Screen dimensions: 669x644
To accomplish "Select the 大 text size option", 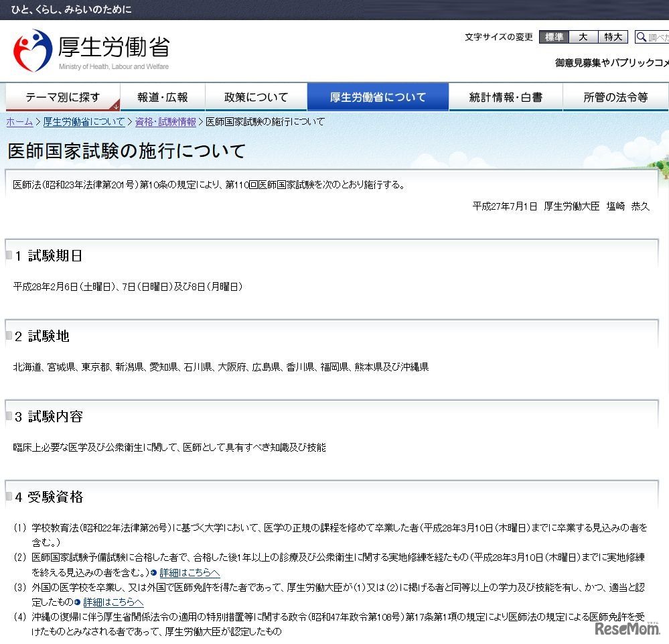I will click(583, 37).
